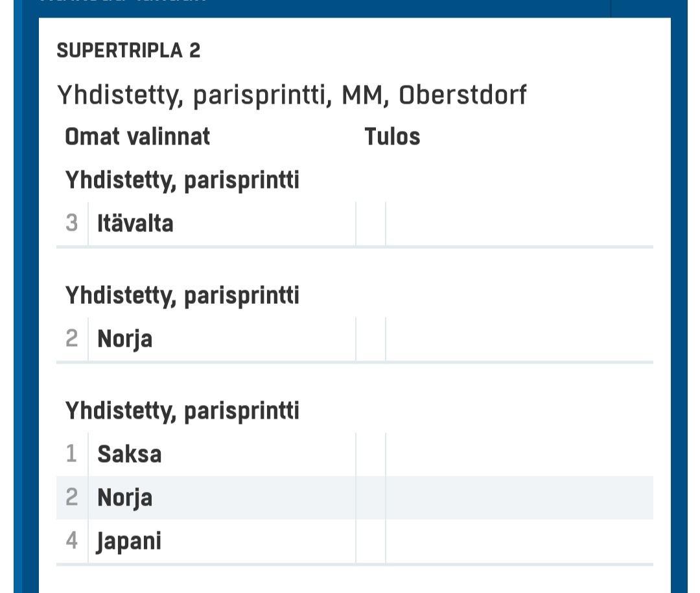Click the Tulos cell in the highlighted Norja row
This screenshot has width=700, height=593.
pyautogui.click(x=519, y=498)
